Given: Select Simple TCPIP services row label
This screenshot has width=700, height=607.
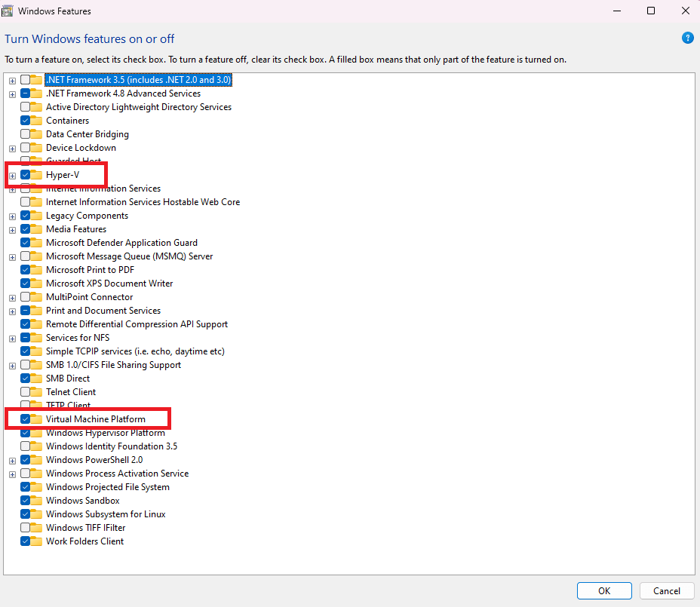Looking at the screenshot, I should (x=135, y=351).
